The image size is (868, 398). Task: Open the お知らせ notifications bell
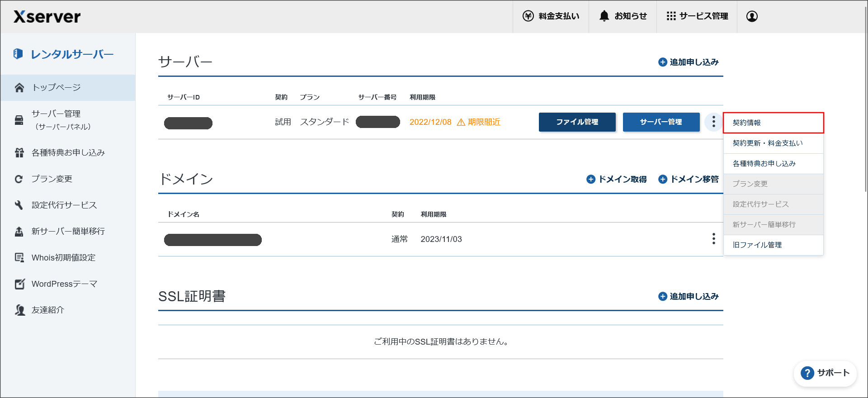click(604, 16)
